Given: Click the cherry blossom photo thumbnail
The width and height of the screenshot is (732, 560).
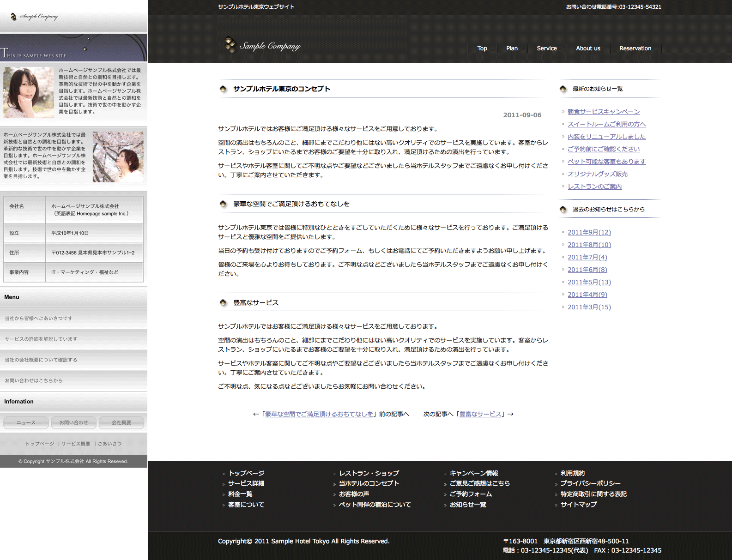Looking at the screenshot, I should [118, 157].
